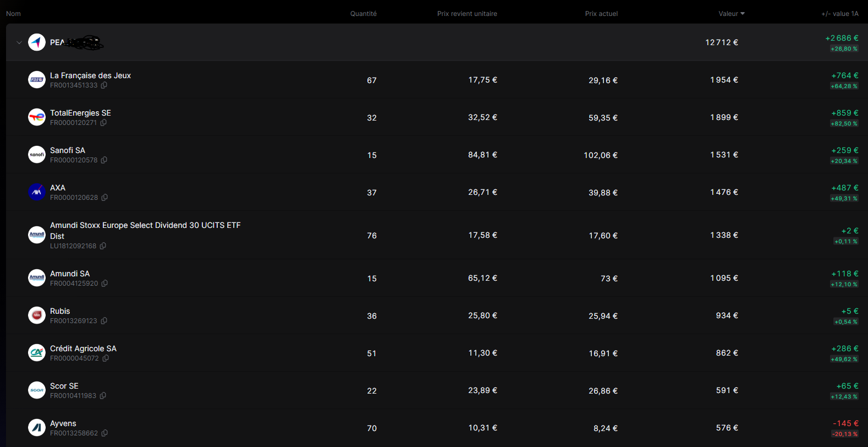Click Rubis unit cost 25,80 €
Image resolution: width=868 pixels, height=447 pixels.
pos(482,315)
